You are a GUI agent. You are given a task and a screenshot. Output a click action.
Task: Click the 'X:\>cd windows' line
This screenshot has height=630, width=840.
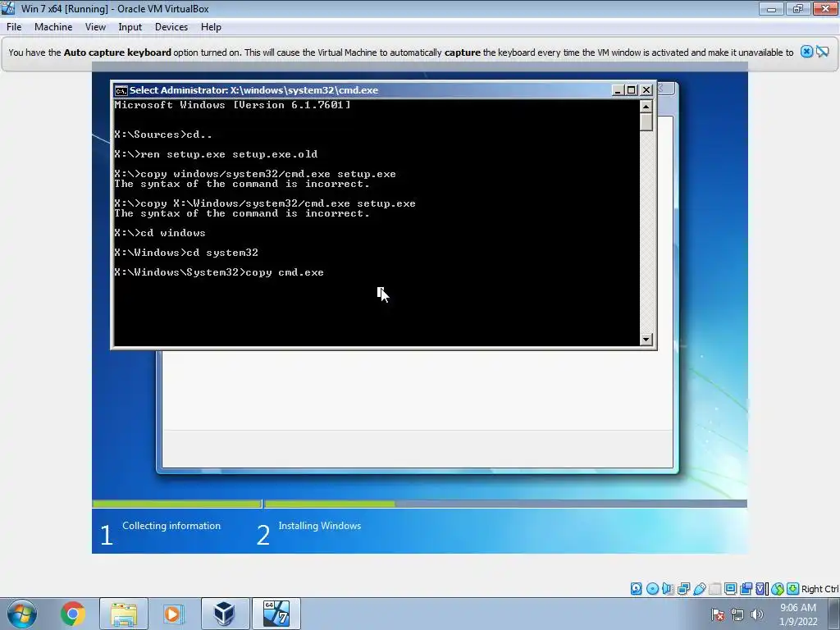click(x=160, y=233)
